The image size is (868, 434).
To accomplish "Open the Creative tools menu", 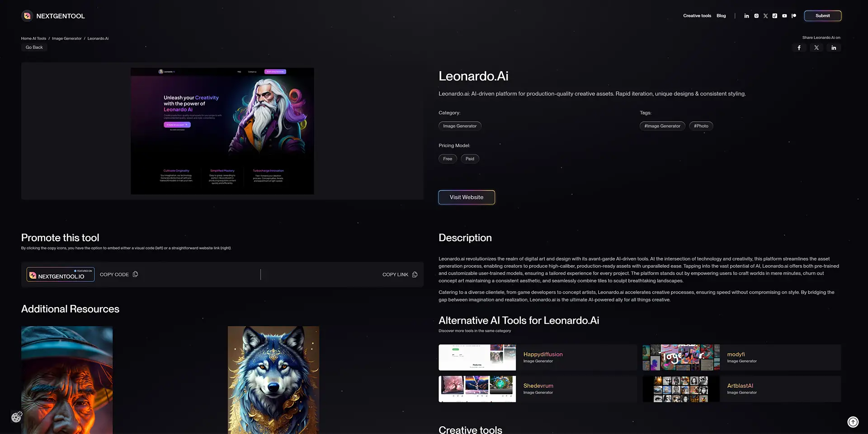I will 697,15.
